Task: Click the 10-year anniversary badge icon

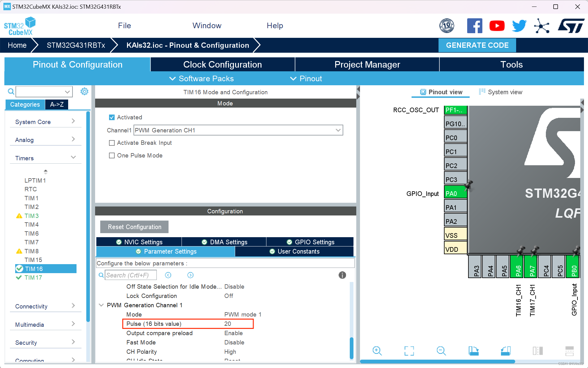Action: click(447, 26)
